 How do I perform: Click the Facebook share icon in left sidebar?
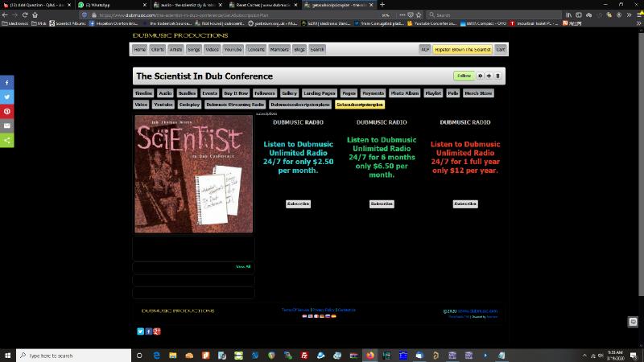pos(6,83)
